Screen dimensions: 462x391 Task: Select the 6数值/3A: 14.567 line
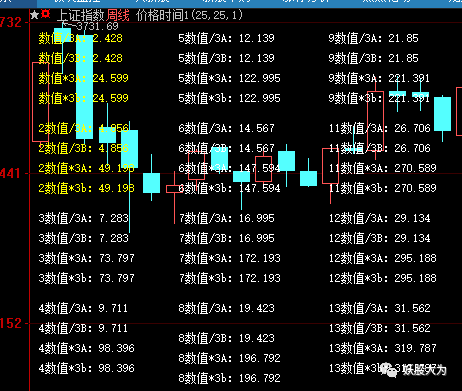coord(227,128)
